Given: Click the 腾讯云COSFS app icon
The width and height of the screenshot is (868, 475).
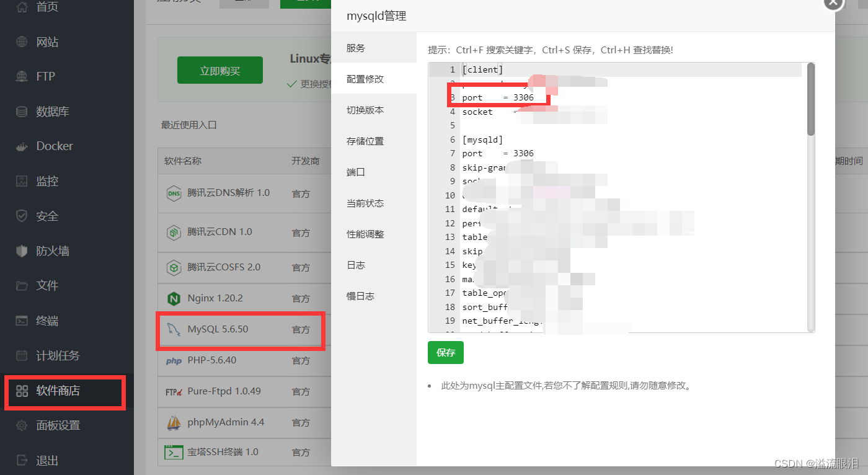Looking at the screenshot, I should coord(174,268).
